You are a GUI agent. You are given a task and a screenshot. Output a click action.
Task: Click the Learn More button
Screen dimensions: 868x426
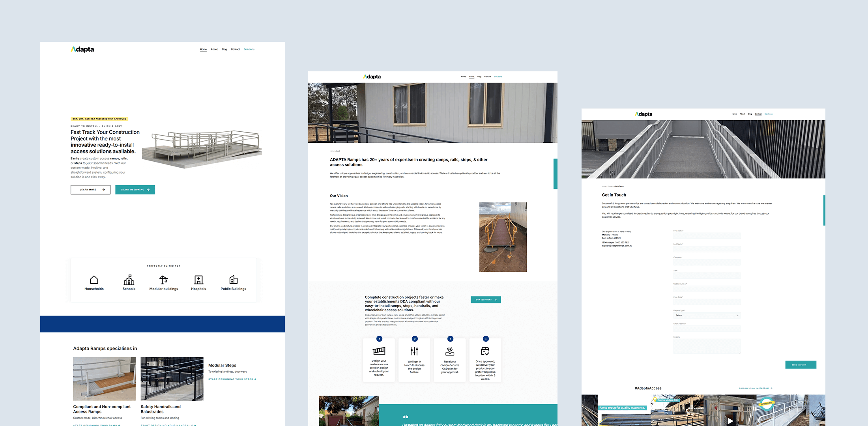click(90, 190)
